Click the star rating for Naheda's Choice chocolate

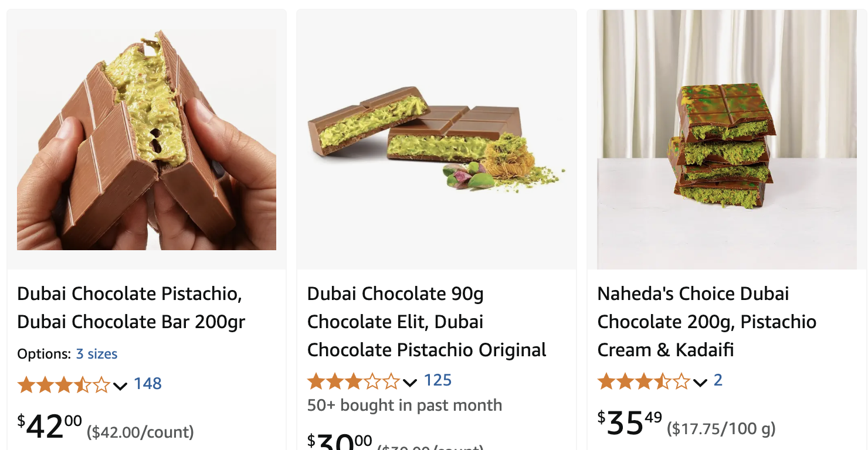(x=642, y=383)
